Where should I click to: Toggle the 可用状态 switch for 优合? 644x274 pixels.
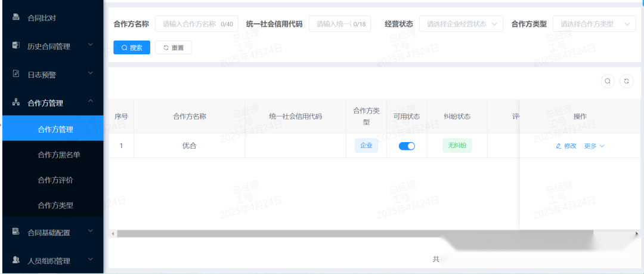[407, 146]
